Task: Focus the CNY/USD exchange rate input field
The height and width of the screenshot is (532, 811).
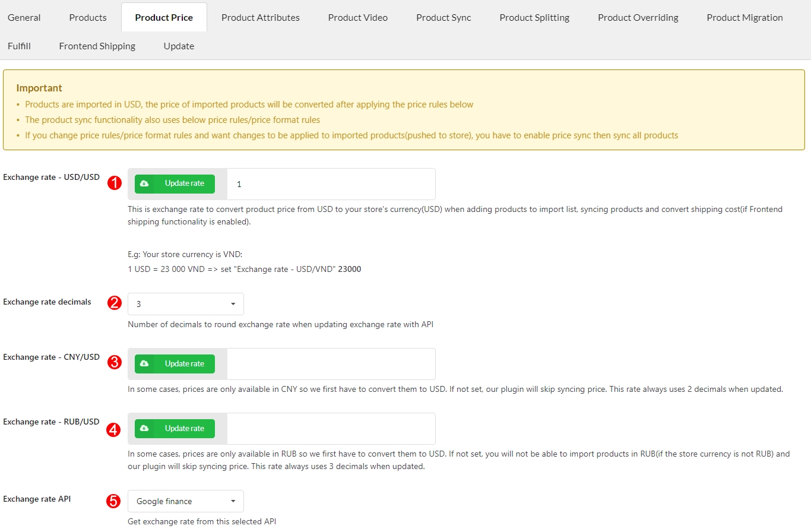Action: point(331,364)
